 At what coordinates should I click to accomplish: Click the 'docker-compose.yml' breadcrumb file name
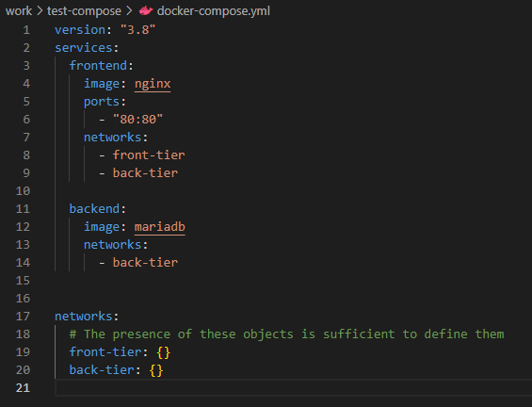click(x=214, y=11)
